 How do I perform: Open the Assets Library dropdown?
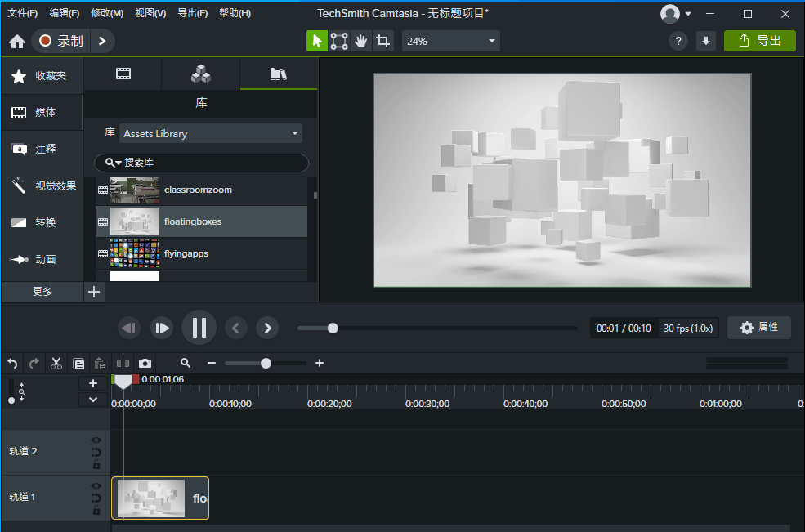point(211,133)
